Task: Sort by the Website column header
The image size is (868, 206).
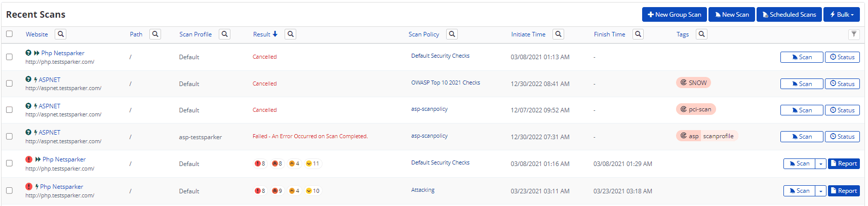Action: (x=36, y=34)
